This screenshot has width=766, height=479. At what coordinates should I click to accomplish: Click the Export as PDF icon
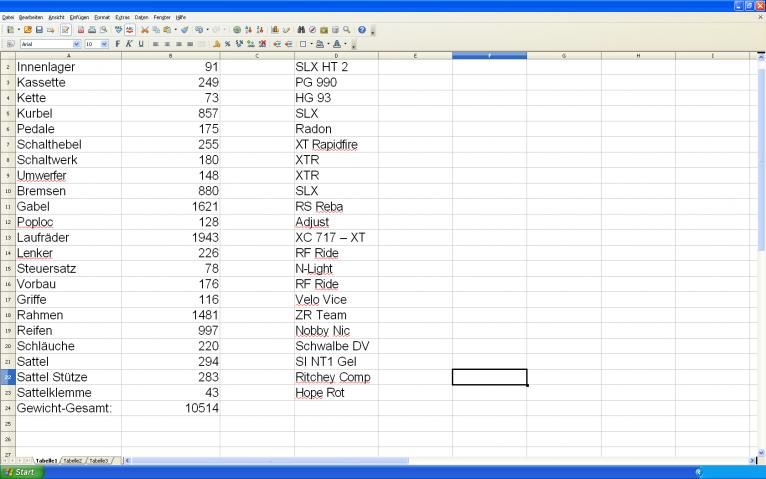(79, 30)
